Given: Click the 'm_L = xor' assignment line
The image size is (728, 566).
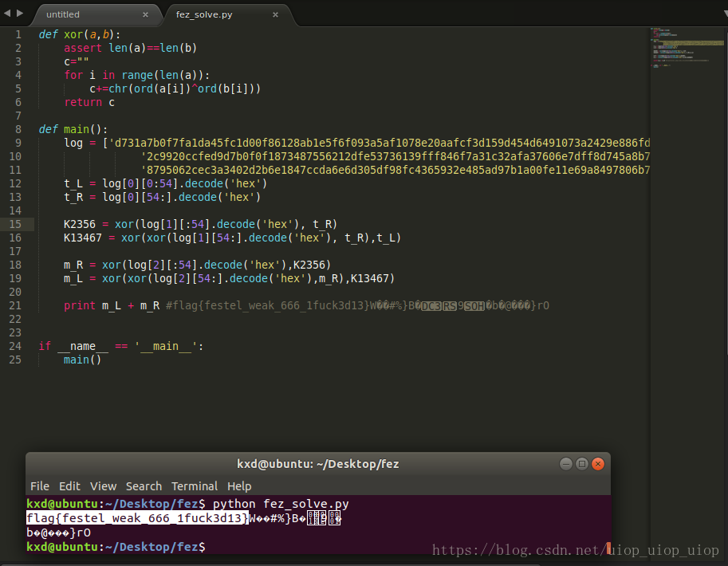Looking at the screenshot, I should coord(230,278).
